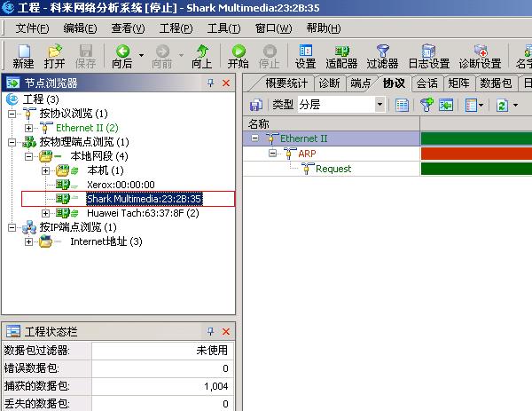Viewport: 532px width, 411px height.
Task: Switch to the 矩阵 tab
Action: pos(458,83)
